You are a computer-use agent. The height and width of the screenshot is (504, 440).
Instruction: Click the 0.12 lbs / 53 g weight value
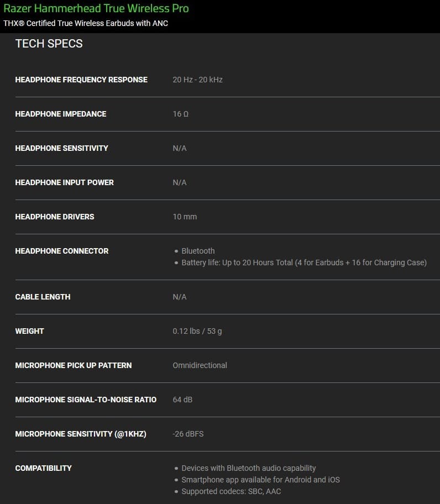tap(197, 331)
